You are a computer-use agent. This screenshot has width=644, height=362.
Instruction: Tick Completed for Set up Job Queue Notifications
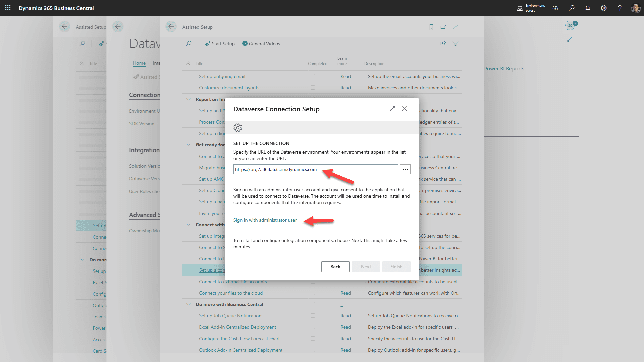click(313, 315)
